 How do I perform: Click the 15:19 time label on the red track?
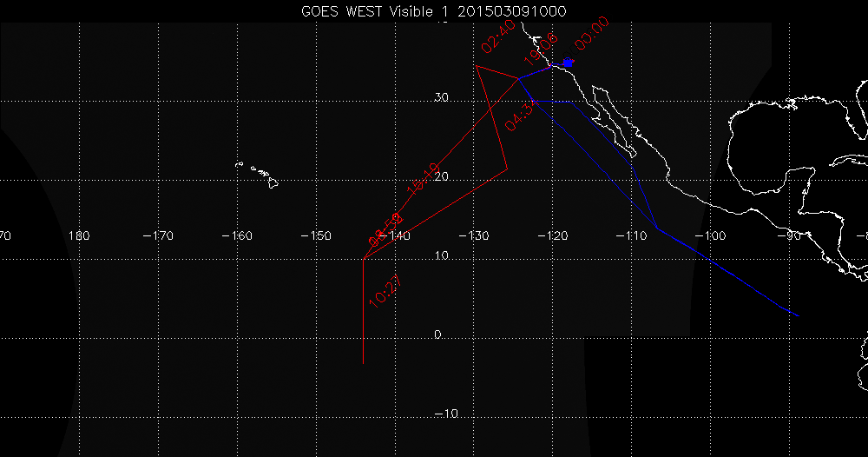[423, 179]
